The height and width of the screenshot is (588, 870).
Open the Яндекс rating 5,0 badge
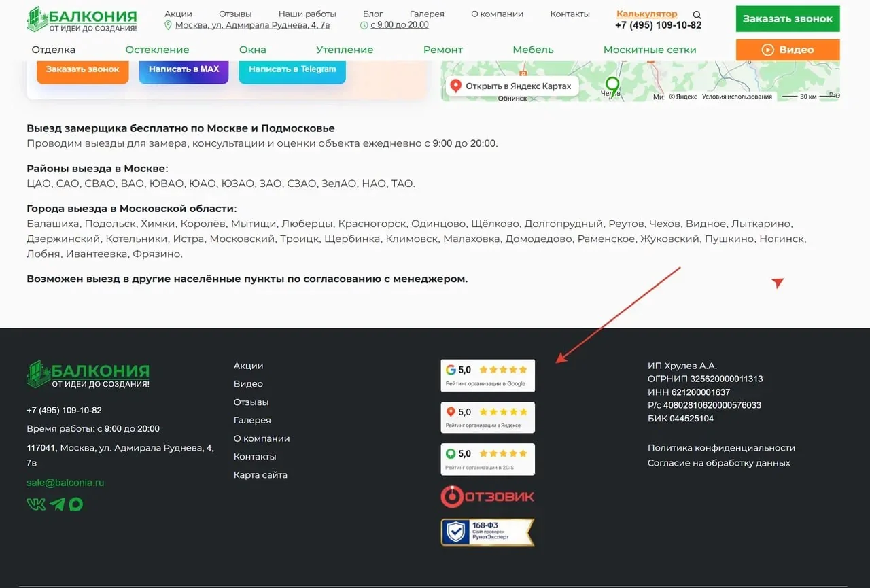tap(487, 417)
